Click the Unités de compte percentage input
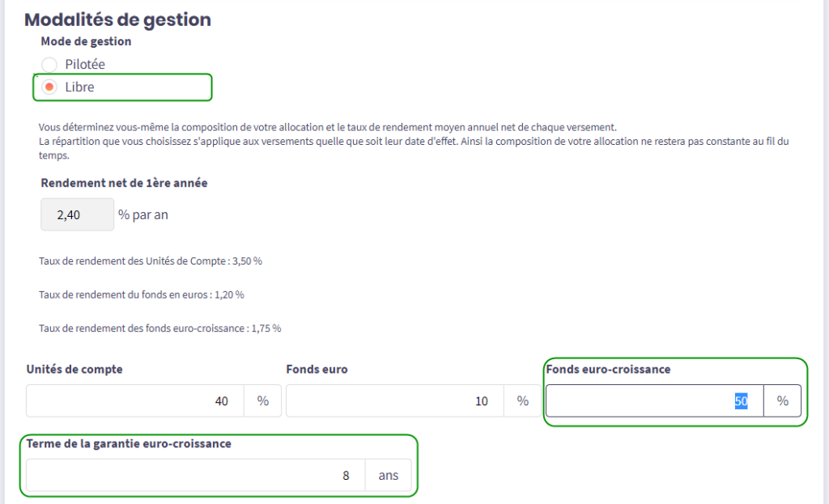 [x=135, y=400]
